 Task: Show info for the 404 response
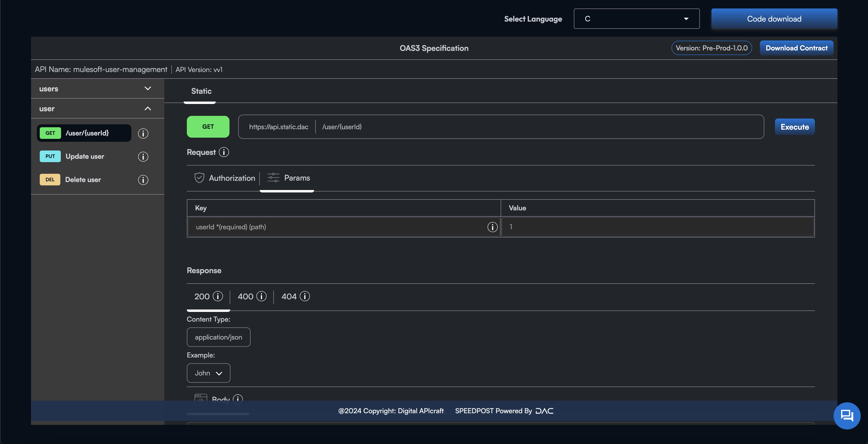click(x=305, y=296)
